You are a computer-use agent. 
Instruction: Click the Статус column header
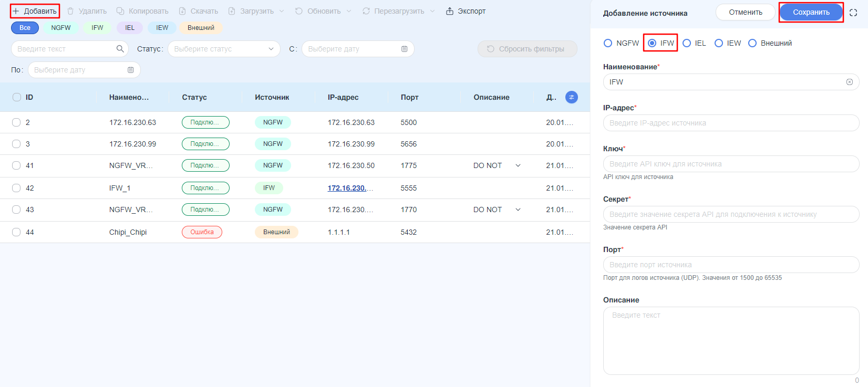pos(194,97)
